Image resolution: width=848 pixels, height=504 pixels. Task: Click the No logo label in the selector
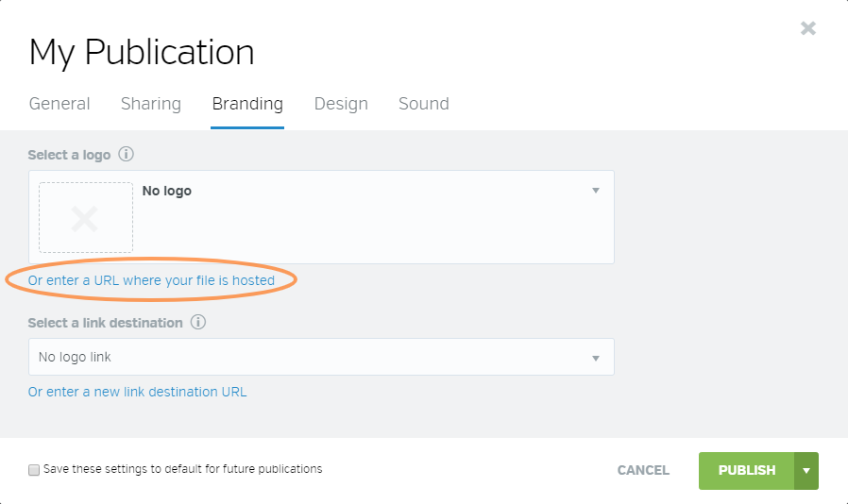coord(166,191)
